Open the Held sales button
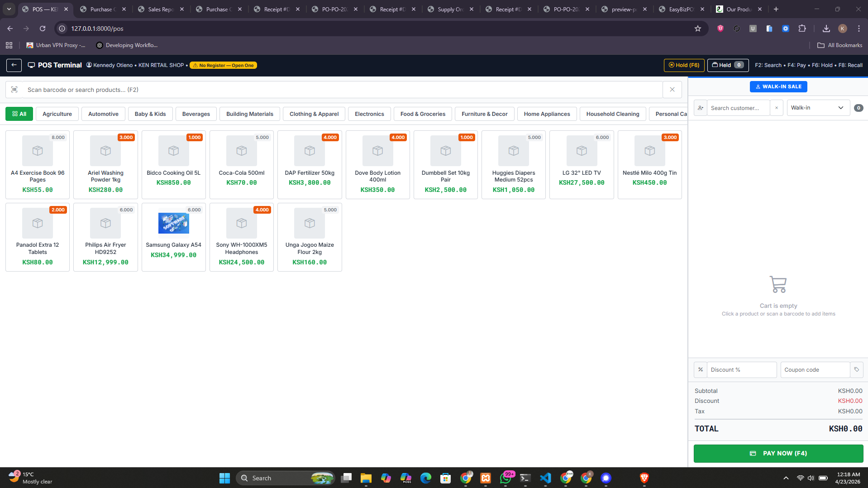Viewport: 868px width, 488px height. pyautogui.click(x=728, y=65)
